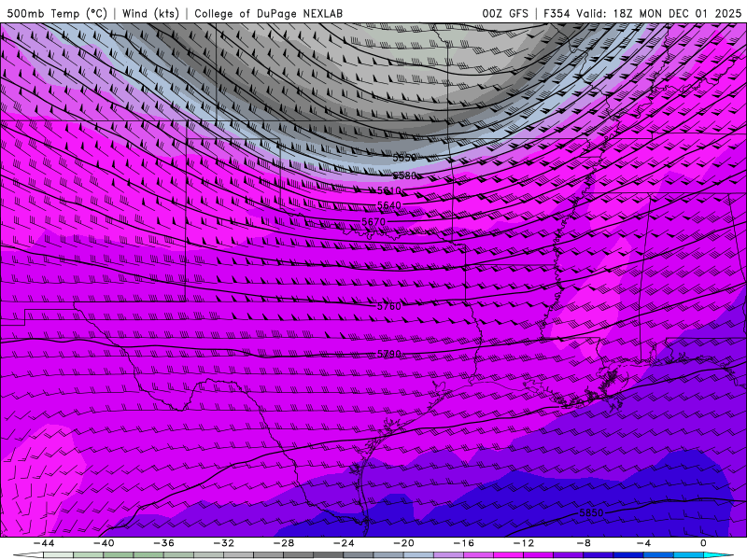This screenshot has width=747, height=560.
Task: Click the -36 colorbar tick label
Action: coord(164,543)
